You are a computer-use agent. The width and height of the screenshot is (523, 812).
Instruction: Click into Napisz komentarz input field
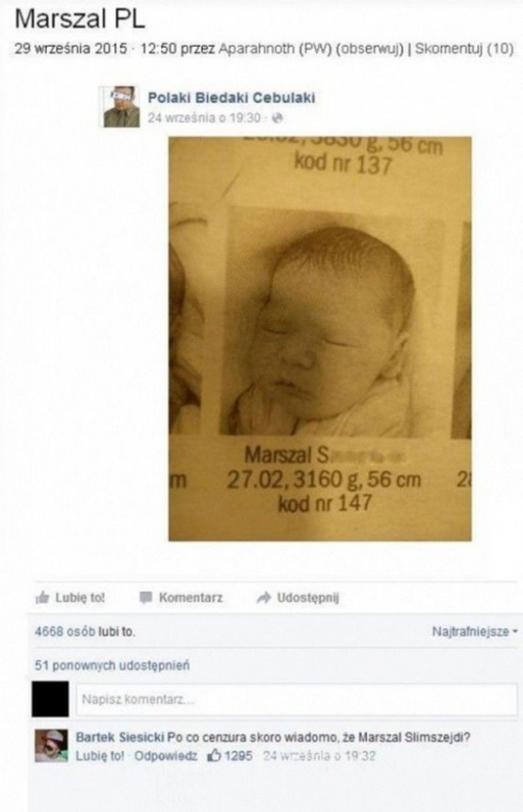point(297,699)
